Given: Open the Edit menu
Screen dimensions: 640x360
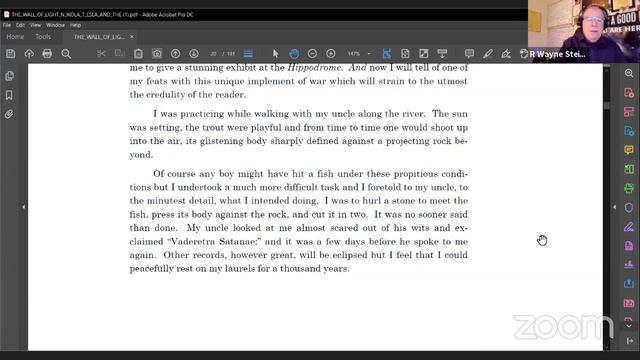Looking at the screenshot, I should [x=20, y=25].
